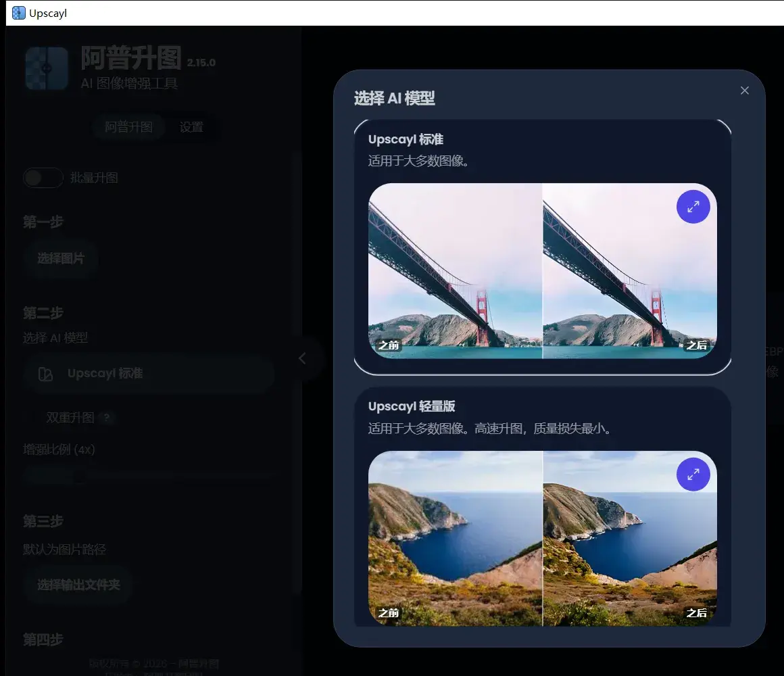
Task: Expand the Upscayl 标准 preview image
Action: click(693, 206)
